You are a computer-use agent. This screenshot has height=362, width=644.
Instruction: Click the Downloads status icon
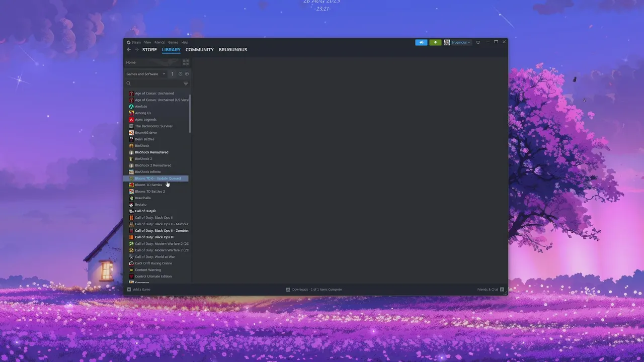[288, 290]
